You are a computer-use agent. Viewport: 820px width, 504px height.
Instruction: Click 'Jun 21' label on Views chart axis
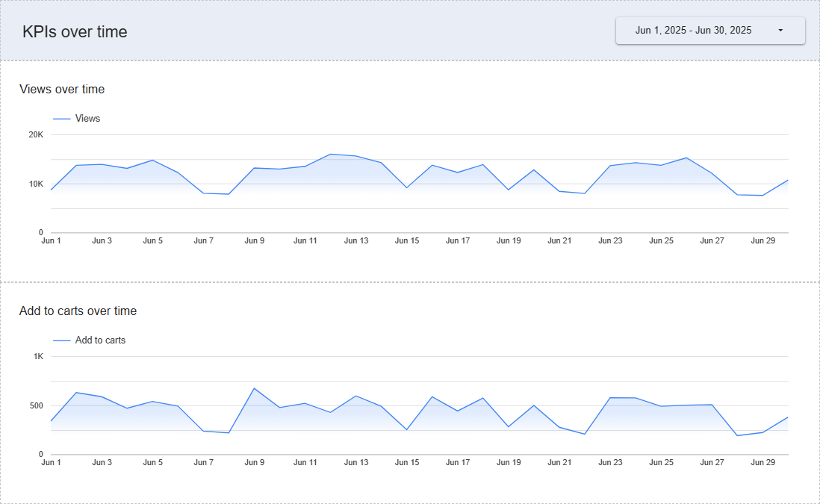559,241
